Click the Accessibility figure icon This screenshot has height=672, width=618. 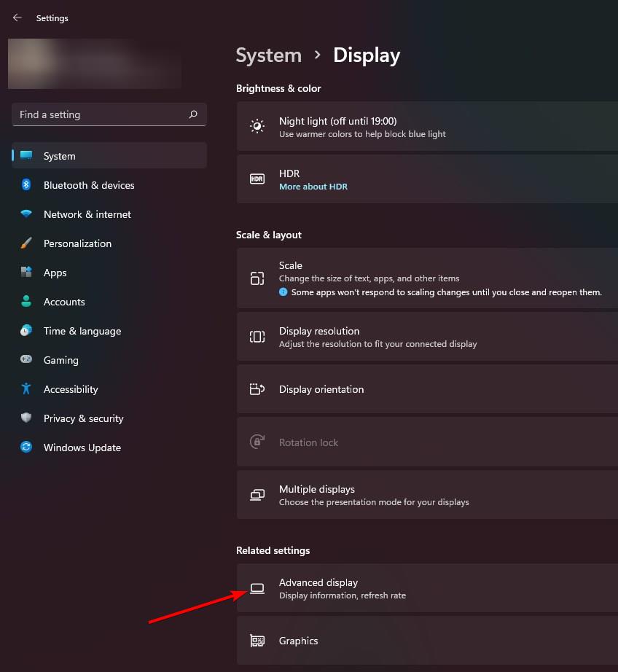point(26,388)
